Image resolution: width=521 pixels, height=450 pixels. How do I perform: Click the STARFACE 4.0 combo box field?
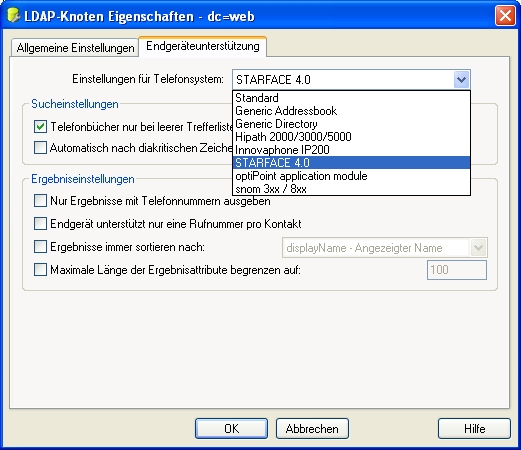[351, 80]
